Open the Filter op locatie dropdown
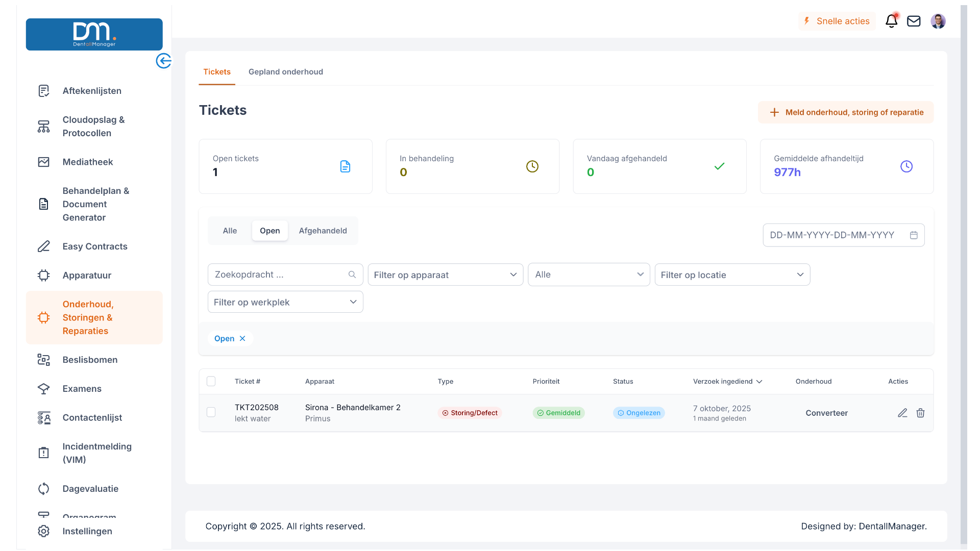The image size is (980, 551). click(732, 274)
